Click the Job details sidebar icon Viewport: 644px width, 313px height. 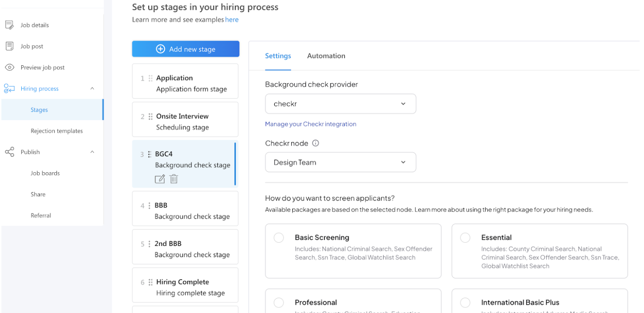coord(9,25)
